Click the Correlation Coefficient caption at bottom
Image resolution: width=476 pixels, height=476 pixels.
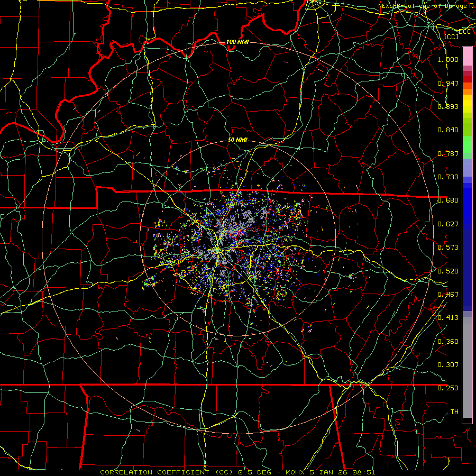[x=237, y=472]
